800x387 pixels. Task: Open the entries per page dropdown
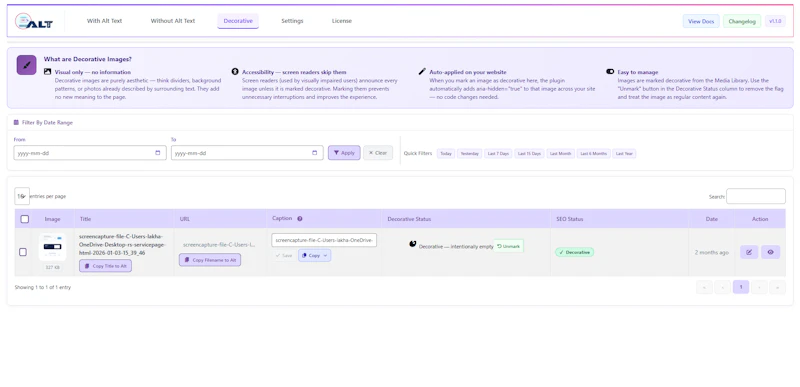point(22,196)
